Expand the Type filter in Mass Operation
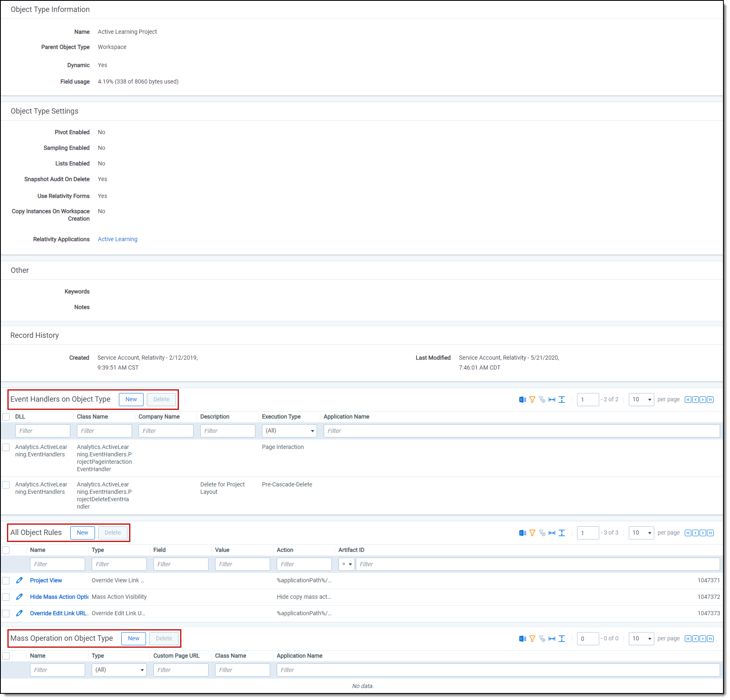This screenshot has width=730, height=700. click(x=119, y=670)
